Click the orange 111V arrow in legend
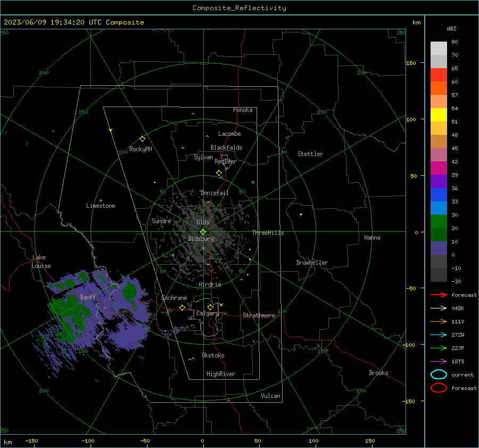Image resolution: width=479 pixels, height=448 pixels. [x=439, y=321]
